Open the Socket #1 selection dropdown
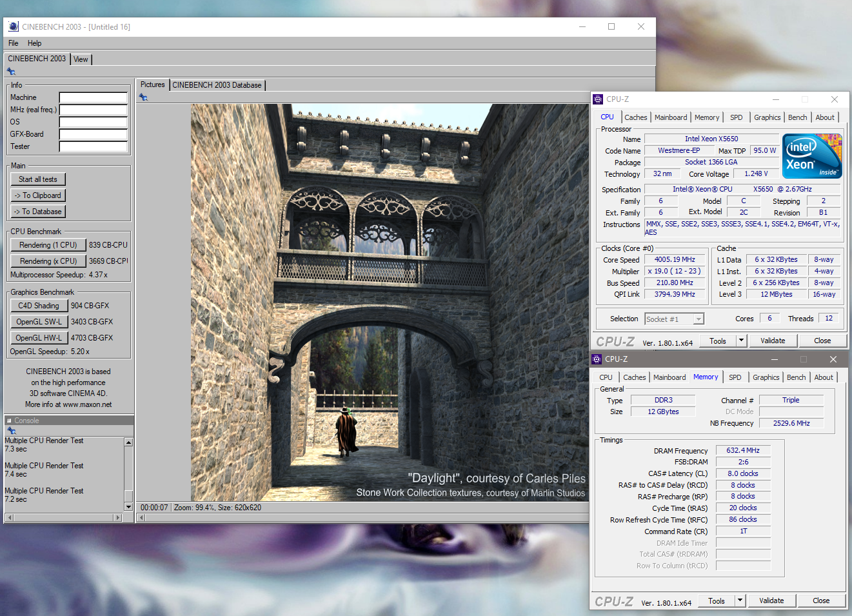This screenshot has width=852, height=616. point(698,319)
